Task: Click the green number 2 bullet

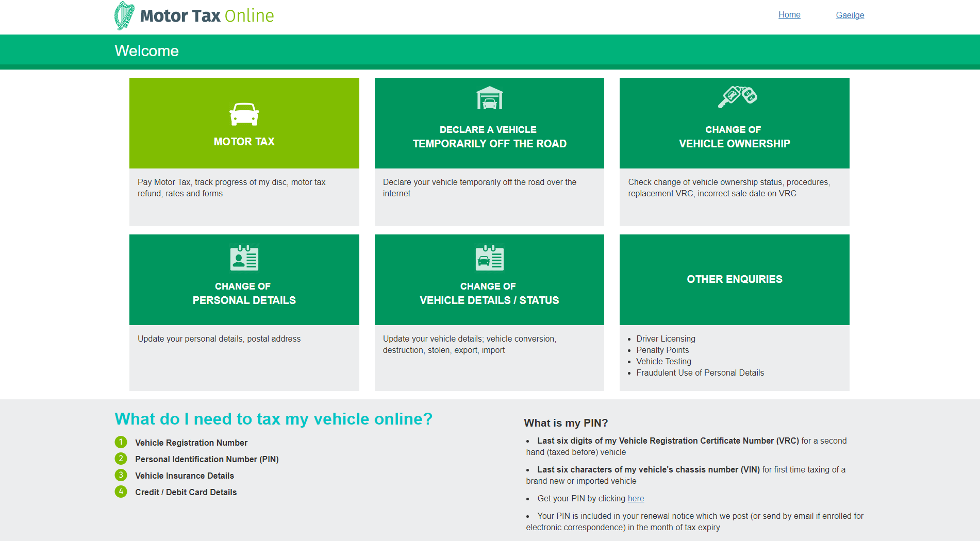Action: click(x=121, y=459)
